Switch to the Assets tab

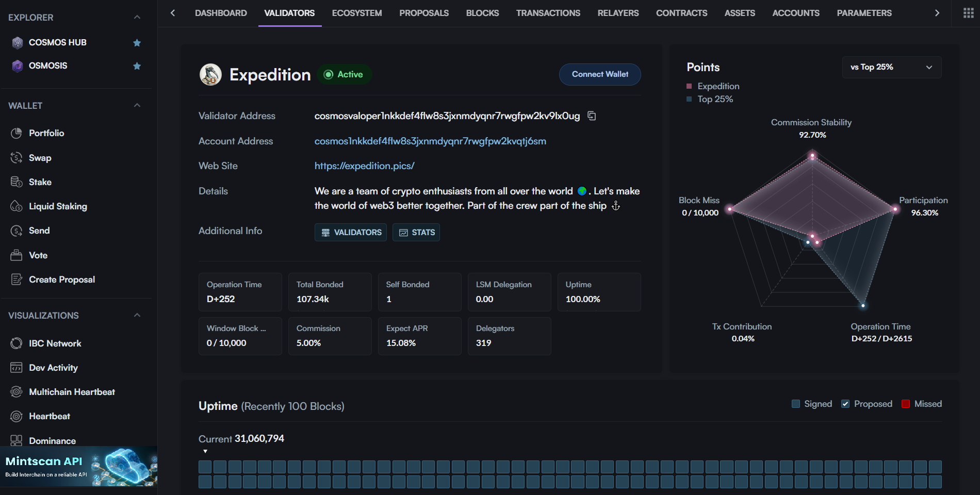click(x=740, y=13)
